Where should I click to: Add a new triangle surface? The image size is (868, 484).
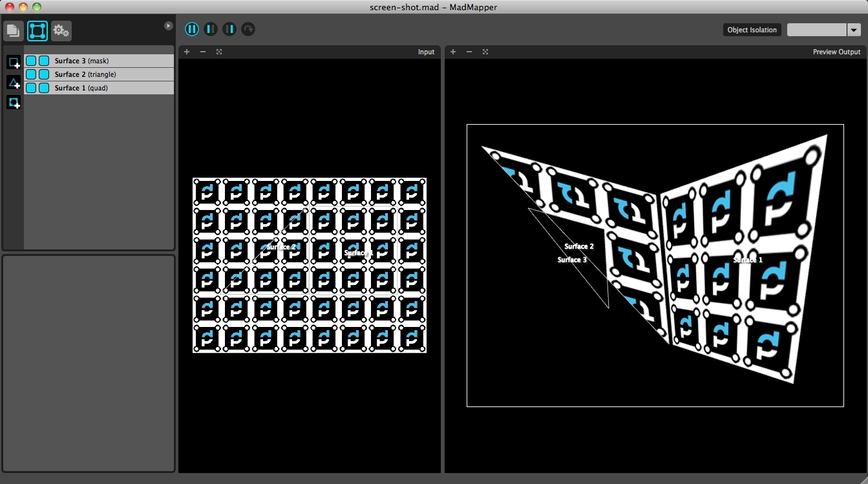click(14, 83)
